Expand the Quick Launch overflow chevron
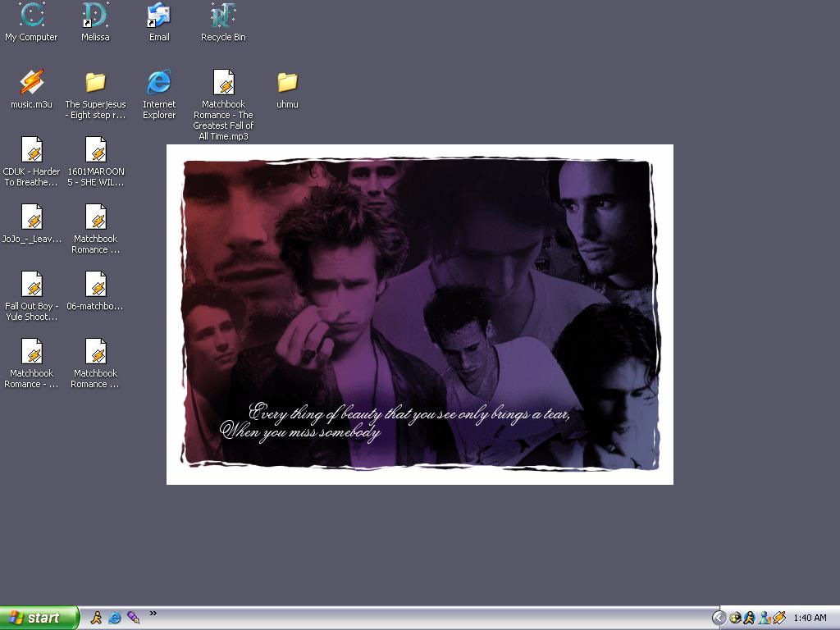This screenshot has height=630, width=840. 153,614
